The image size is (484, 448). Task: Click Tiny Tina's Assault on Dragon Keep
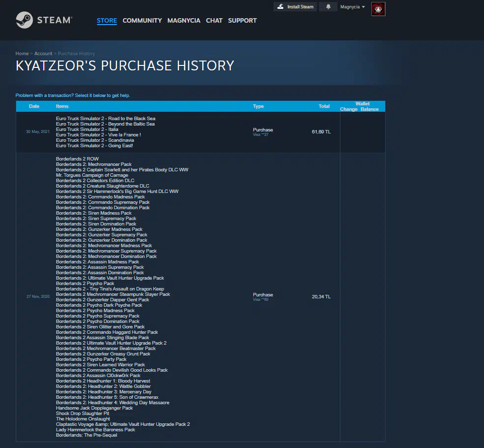[110, 289]
